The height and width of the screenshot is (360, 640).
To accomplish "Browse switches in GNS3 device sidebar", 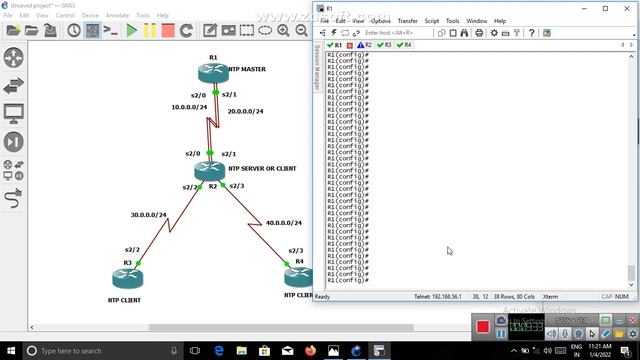I will [x=13, y=86].
